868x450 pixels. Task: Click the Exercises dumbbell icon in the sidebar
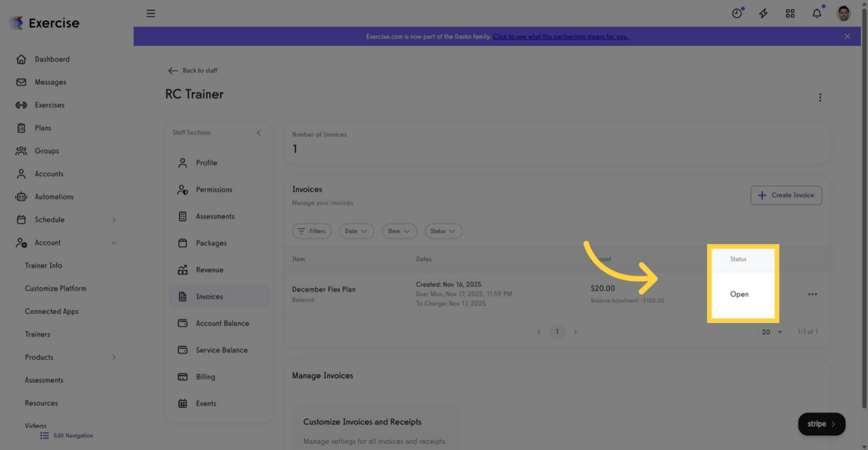(x=22, y=104)
